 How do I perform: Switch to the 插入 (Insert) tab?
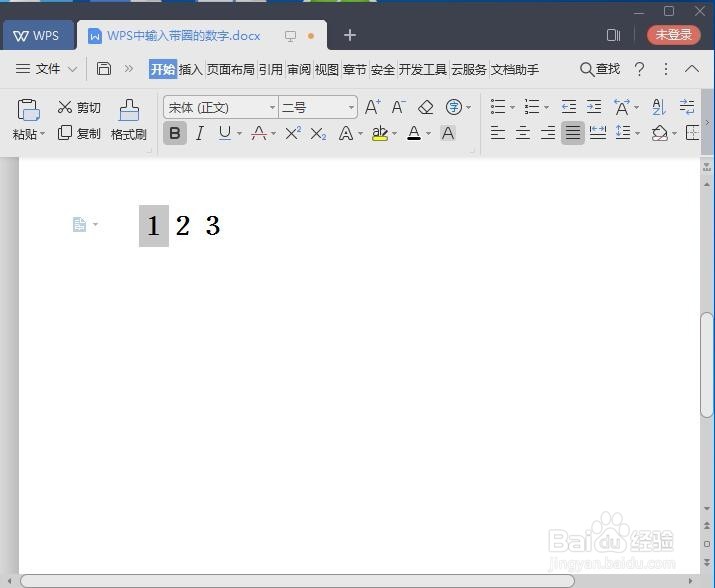191,69
